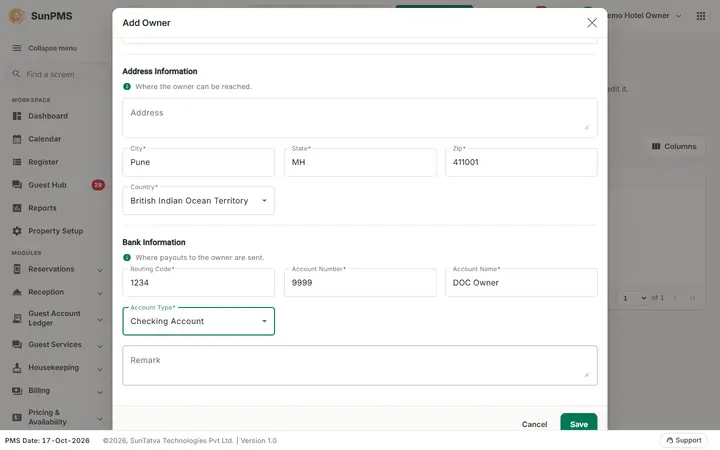The height and width of the screenshot is (450, 720).
Task: Expand the Pricing & Availability chevron
Action: click(x=100, y=418)
